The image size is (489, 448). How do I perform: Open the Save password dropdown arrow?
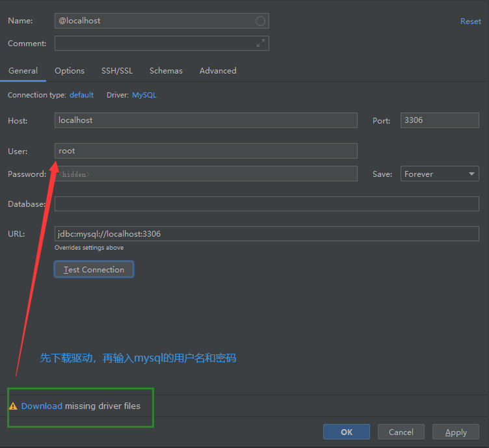[x=471, y=174]
